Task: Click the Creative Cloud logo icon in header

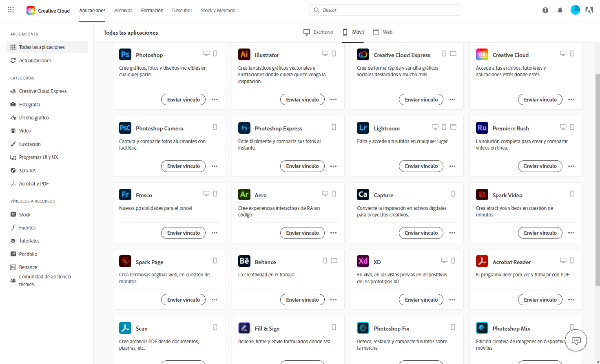Action: [x=31, y=10]
